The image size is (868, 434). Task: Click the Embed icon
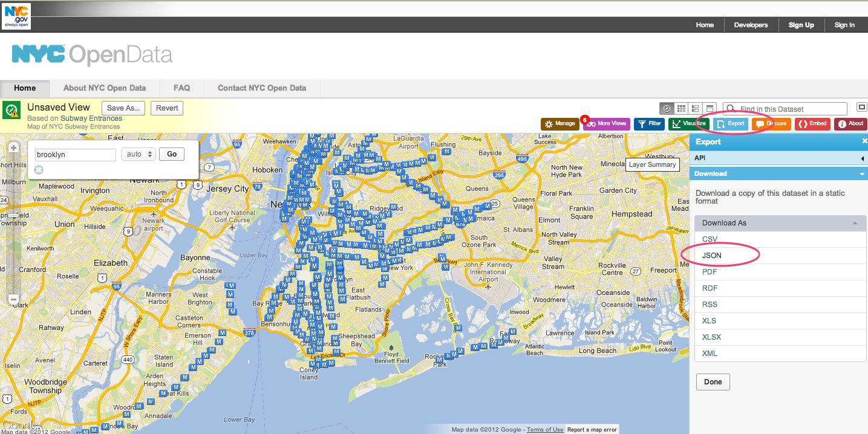pos(812,123)
